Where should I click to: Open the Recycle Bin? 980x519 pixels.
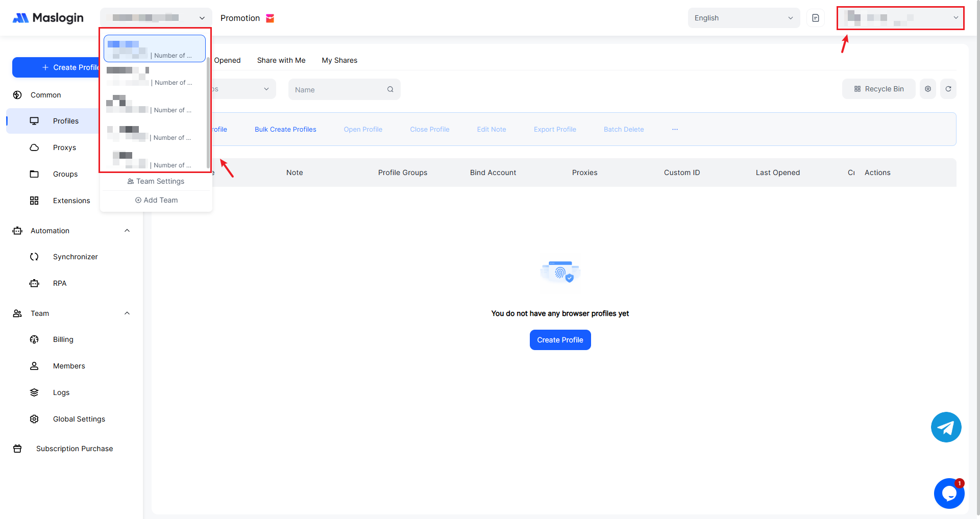pos(878,89)
